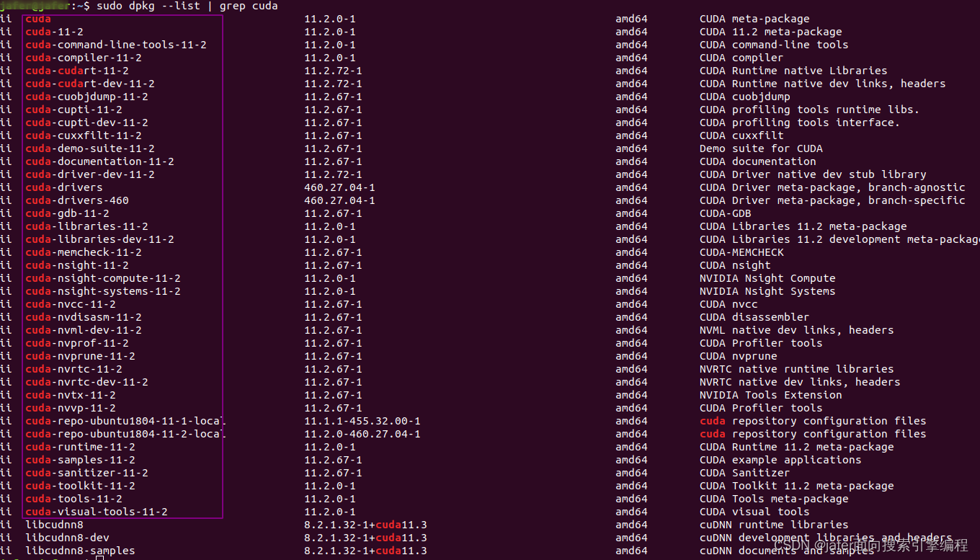
Task: Click package 'cuda-demo-suite-11-2'
Action: 90,148
